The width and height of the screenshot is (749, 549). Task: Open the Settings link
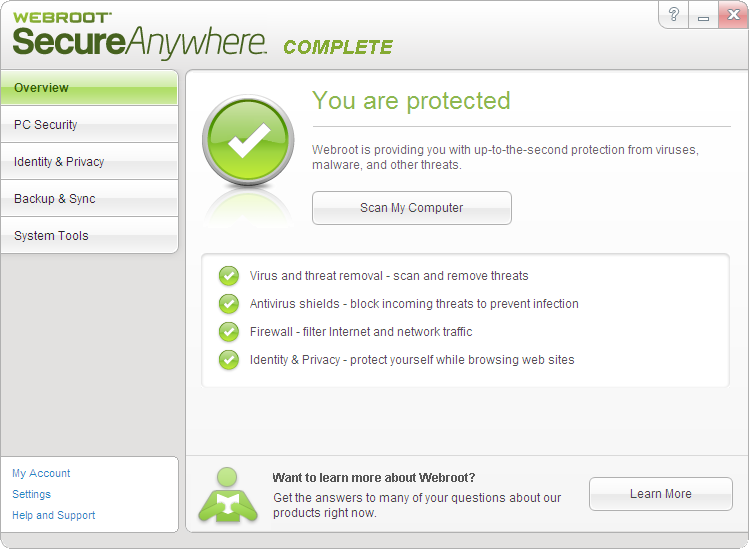pos(31,494)
